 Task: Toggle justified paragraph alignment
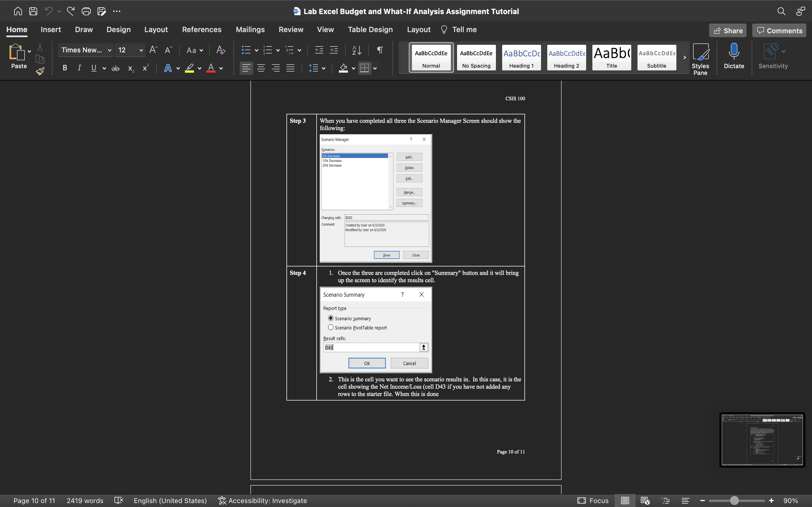click(x=291, y=68)
